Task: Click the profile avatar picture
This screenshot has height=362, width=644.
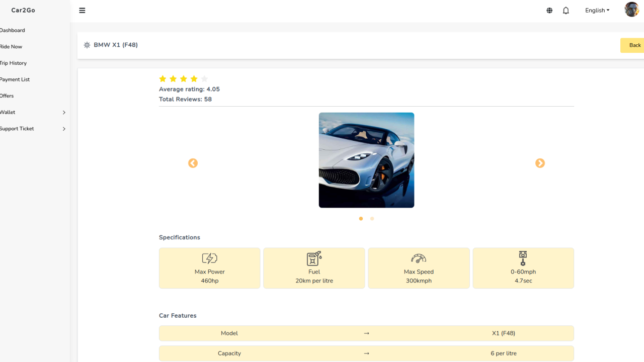Action: click(x=631, y=10)
